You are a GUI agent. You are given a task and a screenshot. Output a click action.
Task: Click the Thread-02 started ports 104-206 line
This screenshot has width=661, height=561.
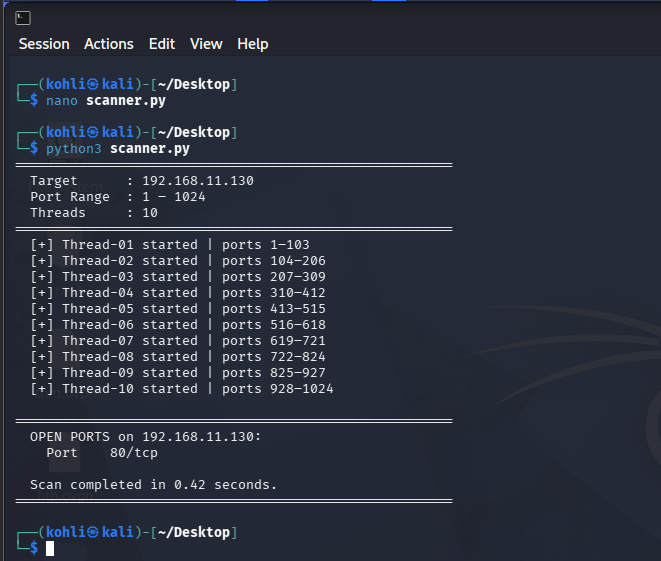tap(177, 261)
